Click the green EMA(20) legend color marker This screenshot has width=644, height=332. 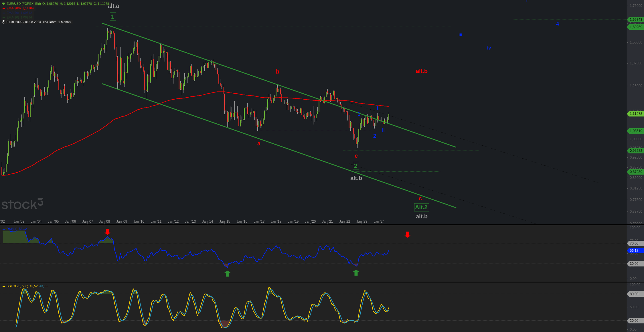pyautogui.click(x=4, y=17)
